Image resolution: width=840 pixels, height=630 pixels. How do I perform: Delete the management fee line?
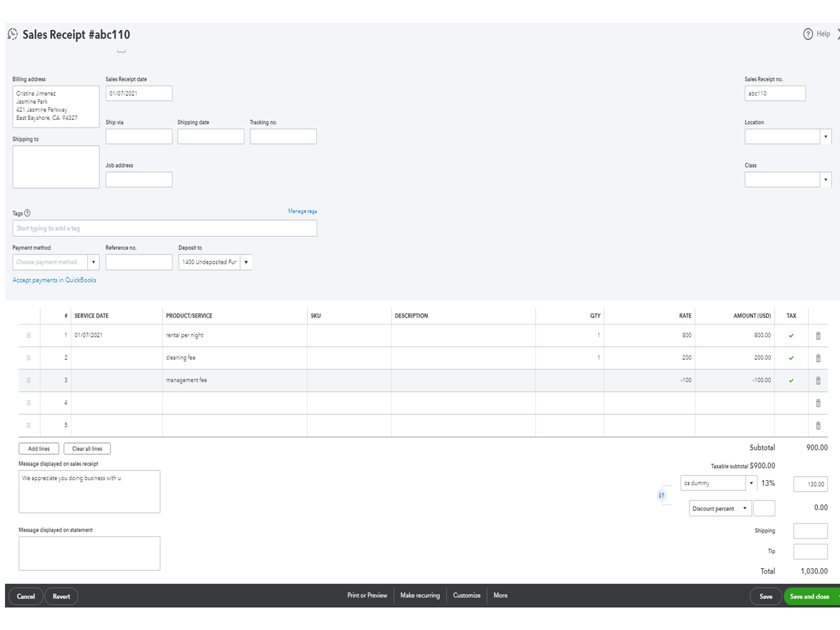tap(818, 381)
